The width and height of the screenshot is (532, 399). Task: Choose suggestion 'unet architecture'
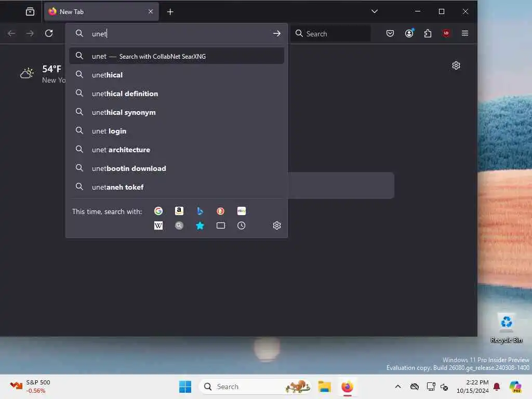click(177, 149)
